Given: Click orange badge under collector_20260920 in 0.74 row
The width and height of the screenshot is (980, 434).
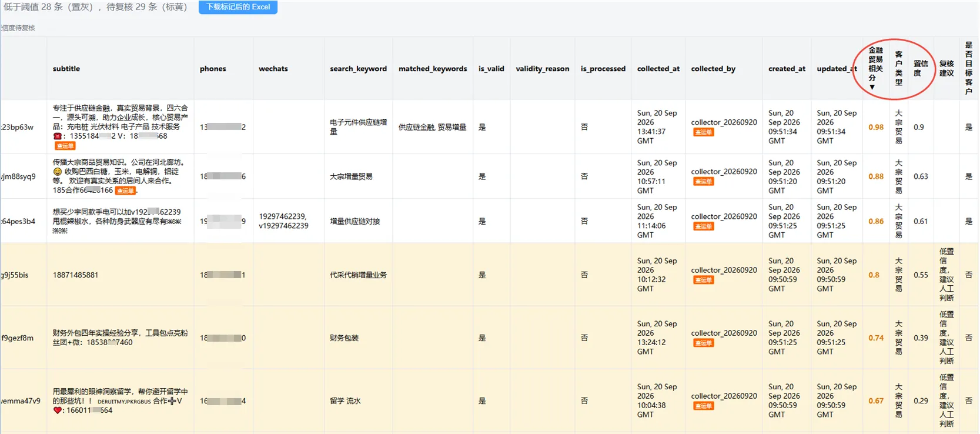Looking at the screenshot, I should point(703,343).
